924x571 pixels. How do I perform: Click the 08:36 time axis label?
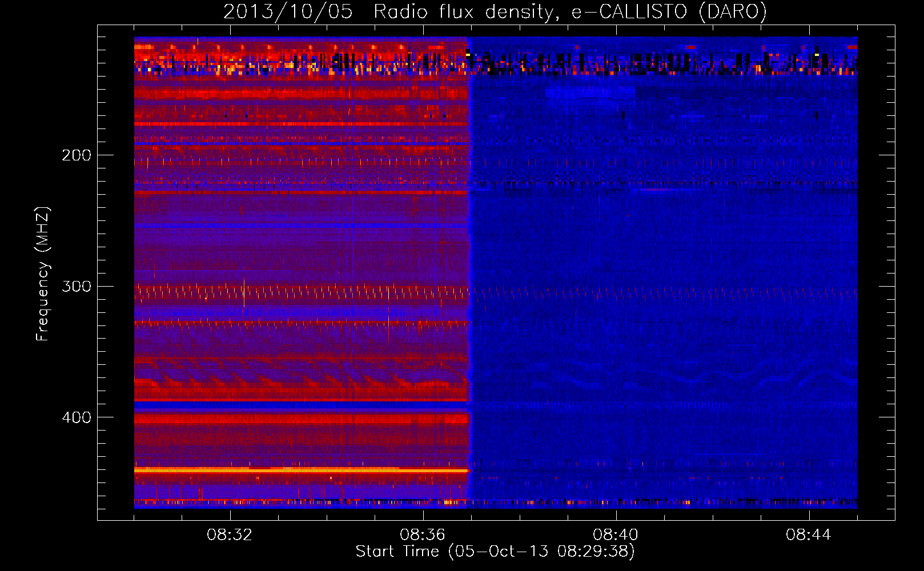point(423,534)
